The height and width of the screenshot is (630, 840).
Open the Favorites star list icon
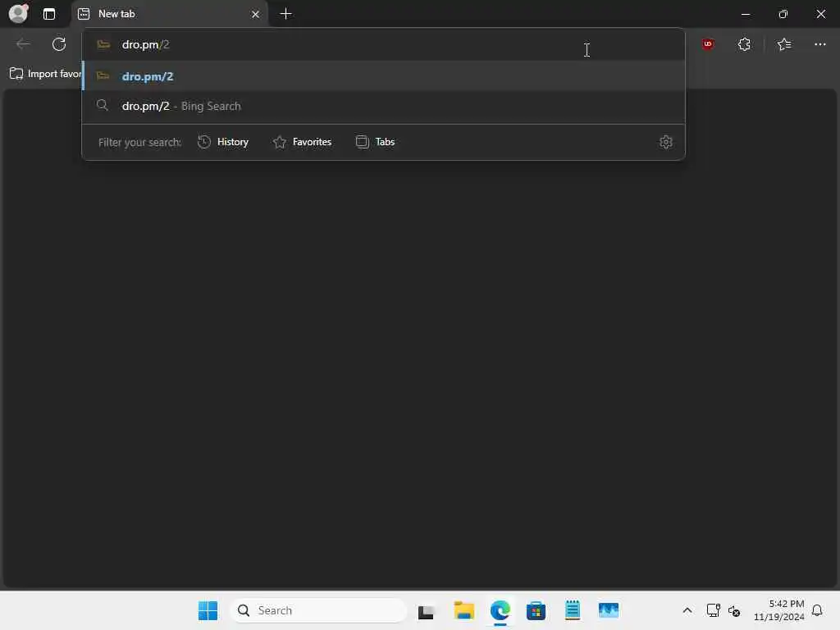(784, 44)
